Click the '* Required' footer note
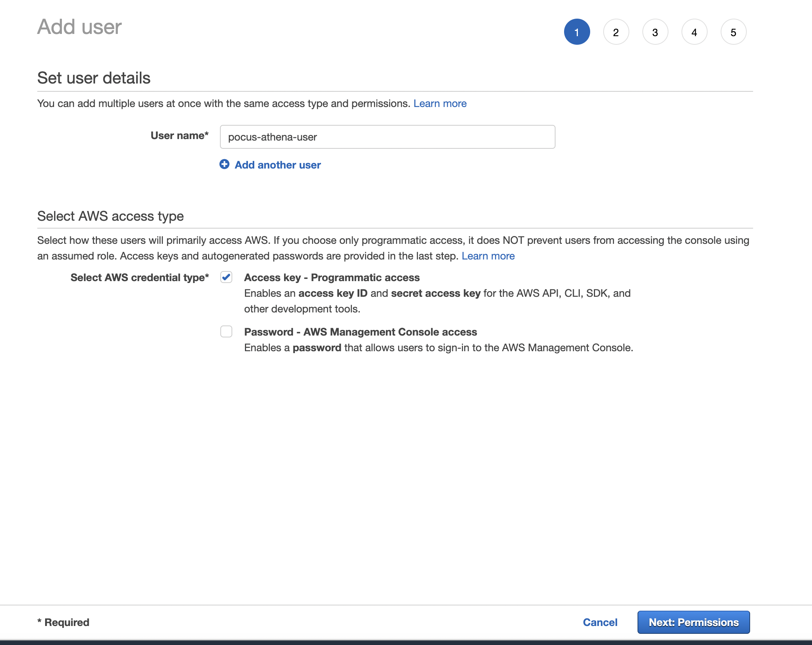Image resolution: width=812 pixels, height=645 pixels. click(63, 622)
